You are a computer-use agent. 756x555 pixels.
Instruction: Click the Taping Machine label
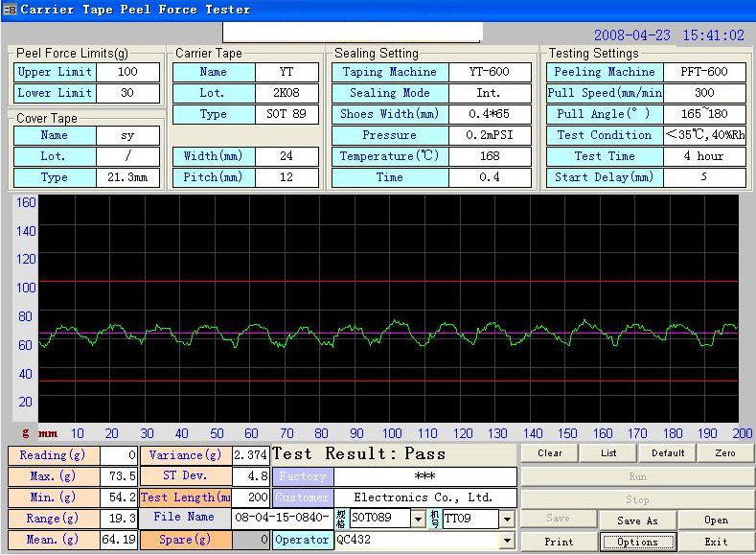coord(390,72)
